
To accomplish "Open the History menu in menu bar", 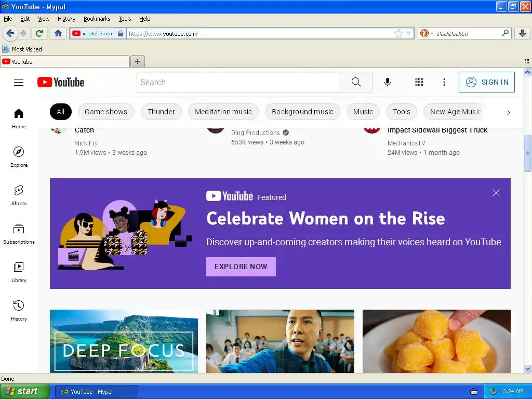I will tap(66, 19).
